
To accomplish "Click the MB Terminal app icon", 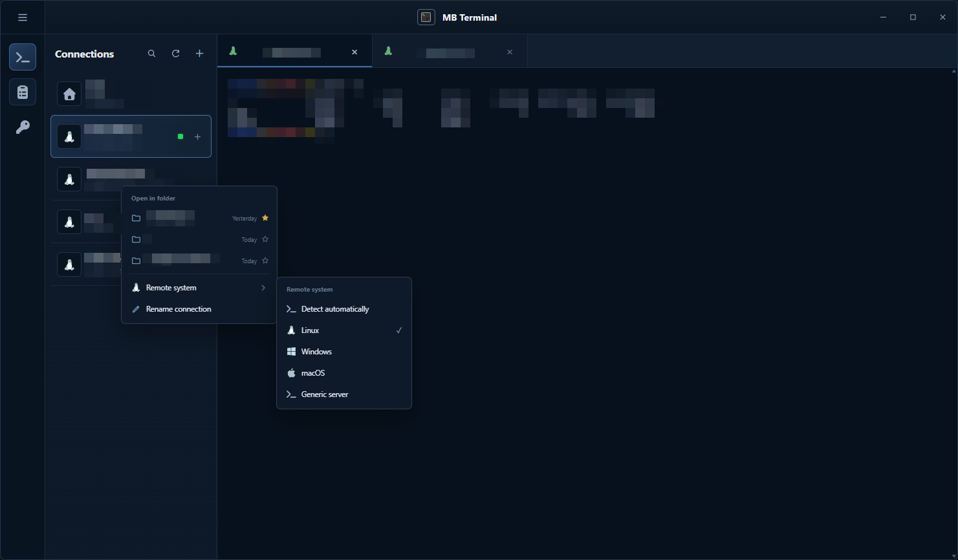I will (x=426, y=17).
